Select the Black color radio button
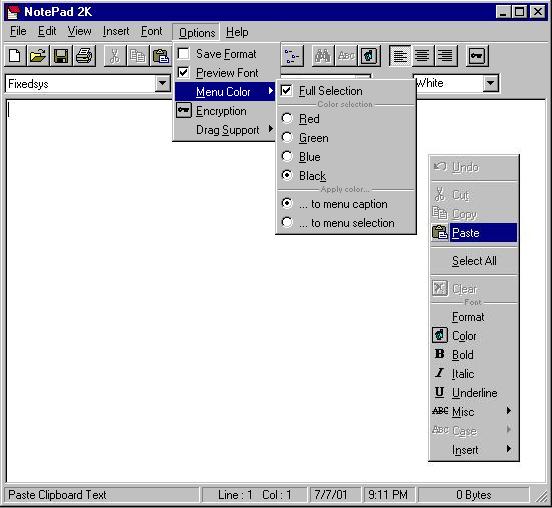The image size is (552, 508). pos(287,175)
